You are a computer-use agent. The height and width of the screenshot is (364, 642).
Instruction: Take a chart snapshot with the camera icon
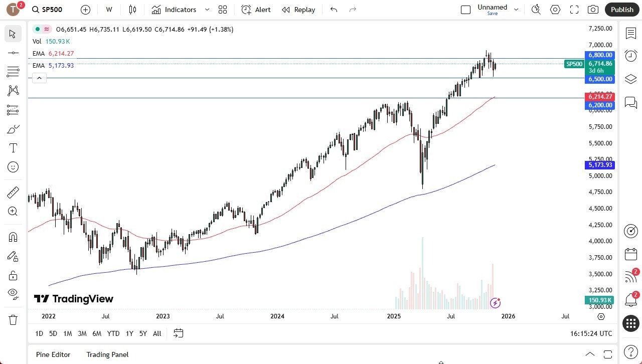click(592, 10)
